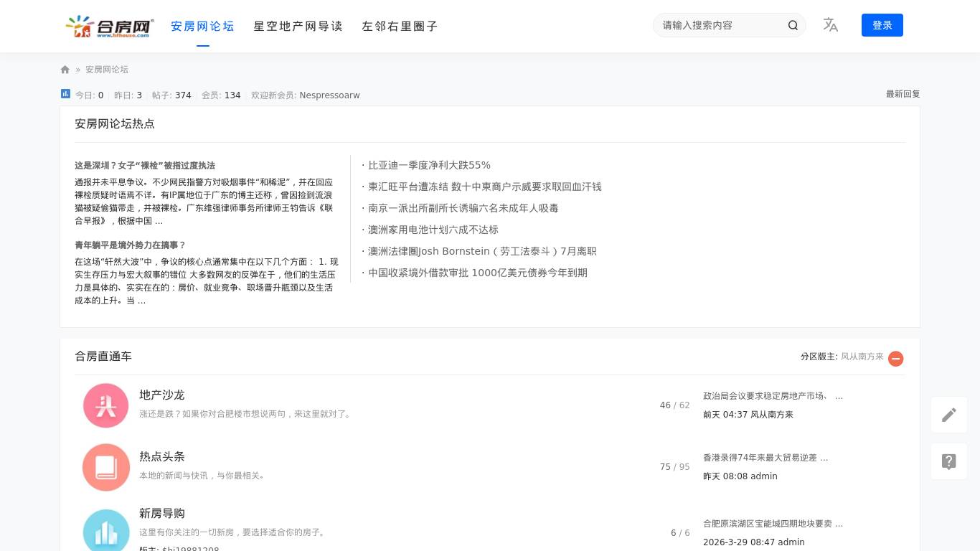
Task: Open the 青年躺平是境外势力在搞事 article
Action: coord(130,245)
